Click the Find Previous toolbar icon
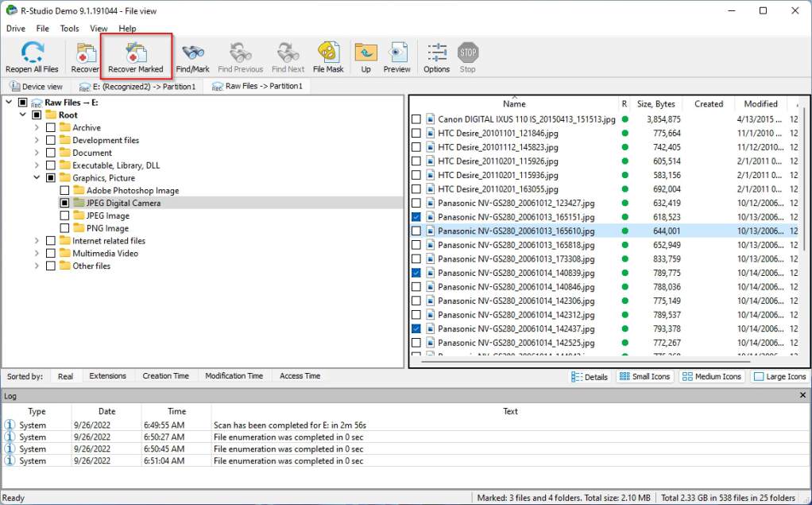Viewport: 812px width, 505px height. point(240,57)
